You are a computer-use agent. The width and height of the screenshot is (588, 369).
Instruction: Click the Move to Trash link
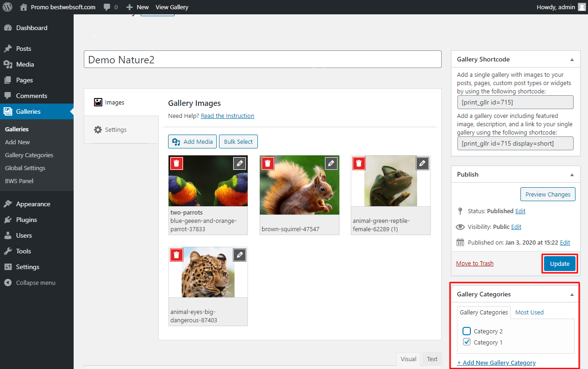475,263
